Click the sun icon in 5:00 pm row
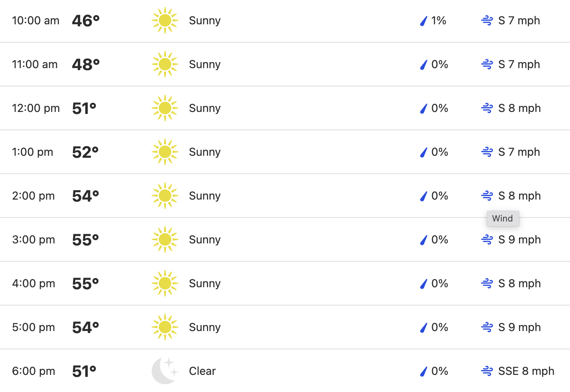 (x=165, y=327)
